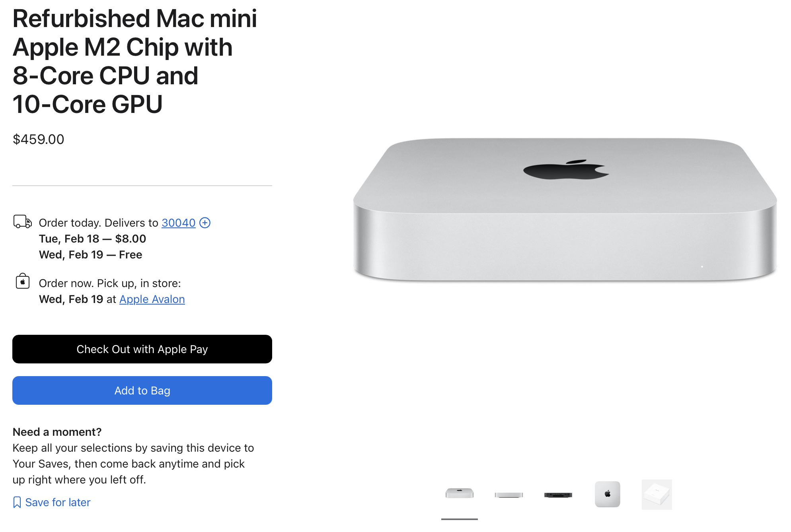Viewport: 791px width, 532px height.
Task: Click the plus circle icon beside zip 30040
Action: pyautogui.click(x=205, y=223)
